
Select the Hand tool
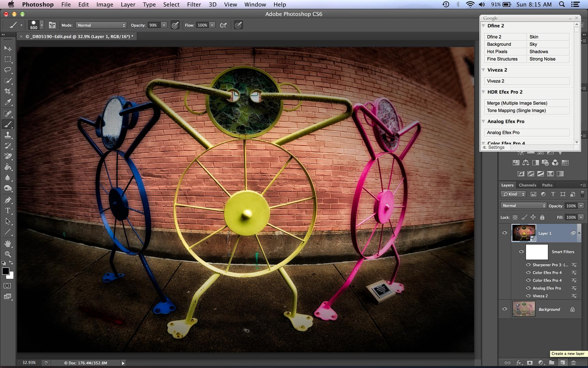7,244
